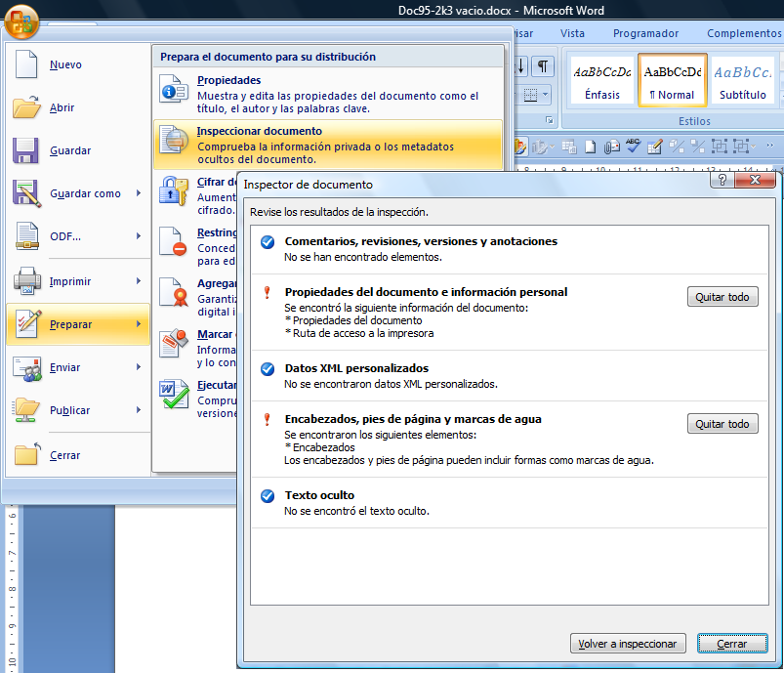This screenshot has height=673, width=784.
Task: Expand the toolbar overflow chevron (»)
Action: [770, 146]
